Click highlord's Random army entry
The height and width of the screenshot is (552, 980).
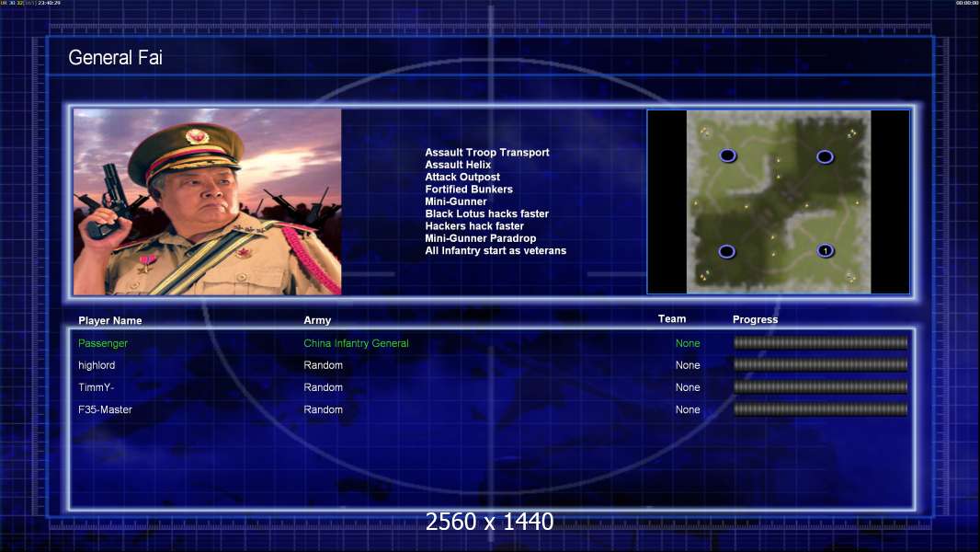click(323, 365)
